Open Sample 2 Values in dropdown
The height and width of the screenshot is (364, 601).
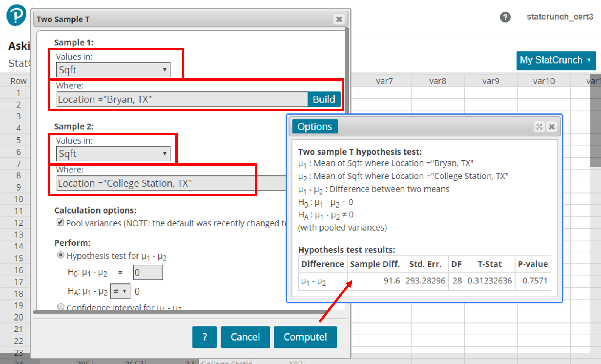pos(113,153)
